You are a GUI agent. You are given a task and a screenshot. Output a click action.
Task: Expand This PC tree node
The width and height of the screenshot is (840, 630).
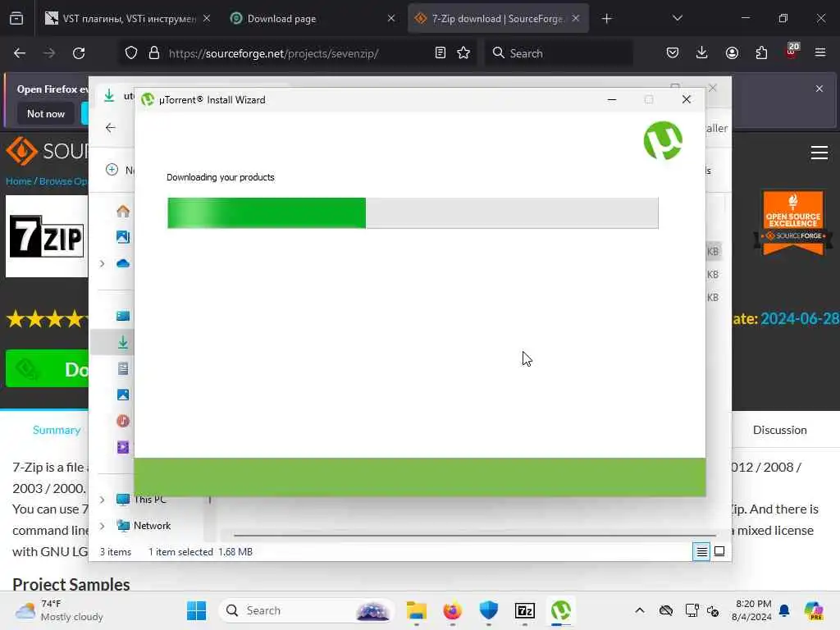(103, 500)
